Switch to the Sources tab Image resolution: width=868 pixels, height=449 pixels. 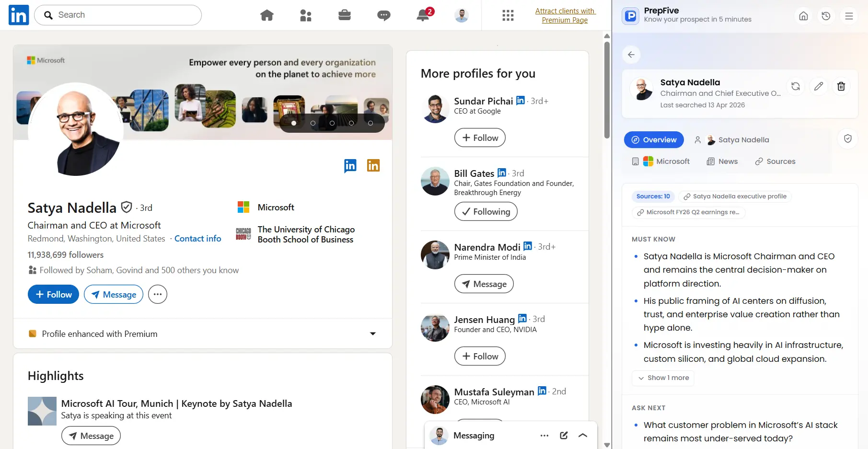click(775, 161)
